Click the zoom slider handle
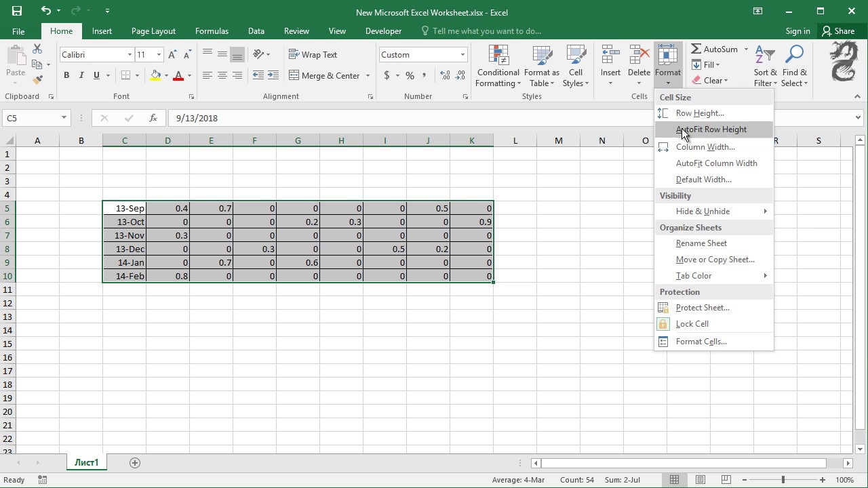 (x=783, y=480)
